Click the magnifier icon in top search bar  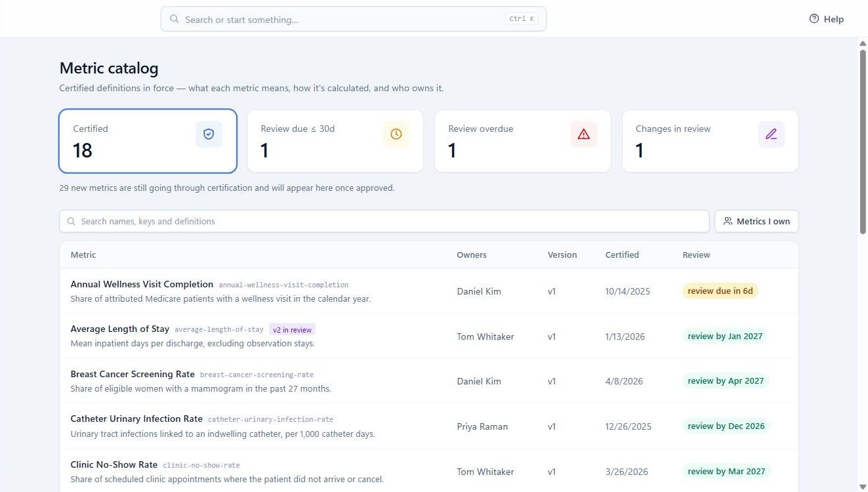[x=175, y=19]
